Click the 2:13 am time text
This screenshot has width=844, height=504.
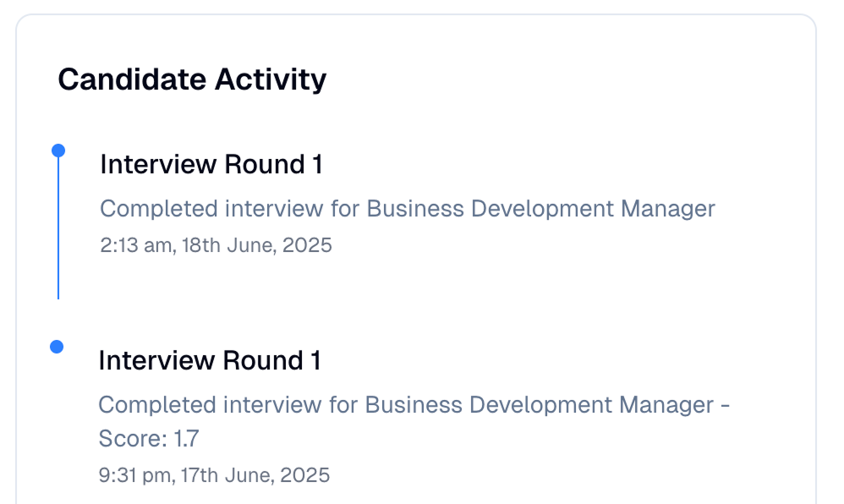(137, 245)
